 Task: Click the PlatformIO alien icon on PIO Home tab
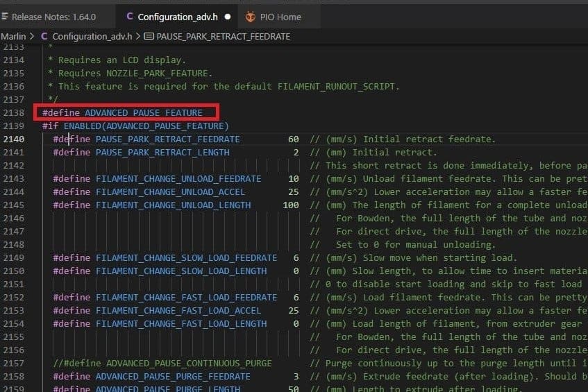pyautogui.click(x=250, y=17)
